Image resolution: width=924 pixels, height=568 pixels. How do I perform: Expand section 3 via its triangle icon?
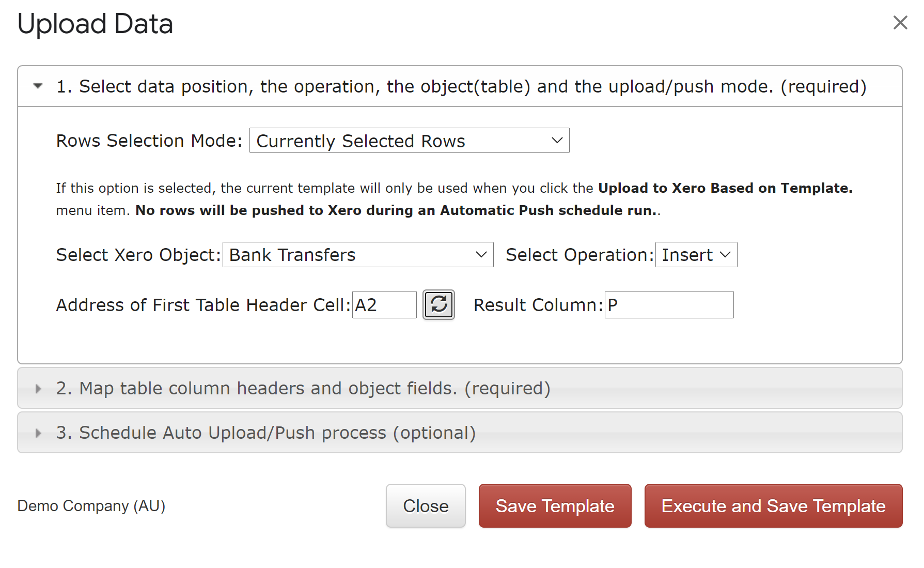[x=38, y=433]
